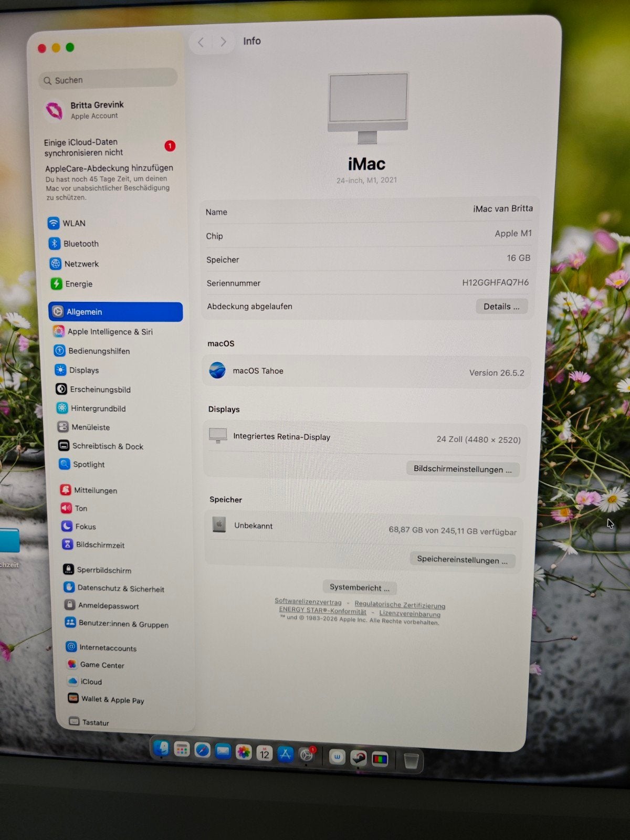Image resolution: width=630 pixels, height=840 pixels.
Task: Click the macOS Tahoe row
Action: [366, 371]
